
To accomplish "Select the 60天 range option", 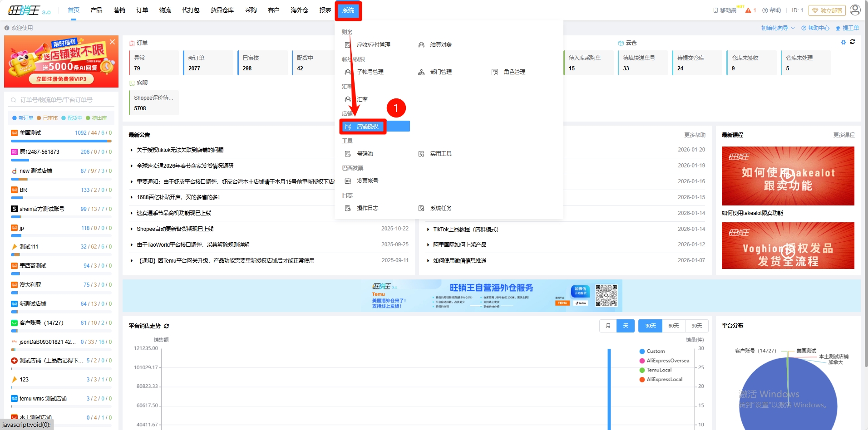I will pos(673,326).
